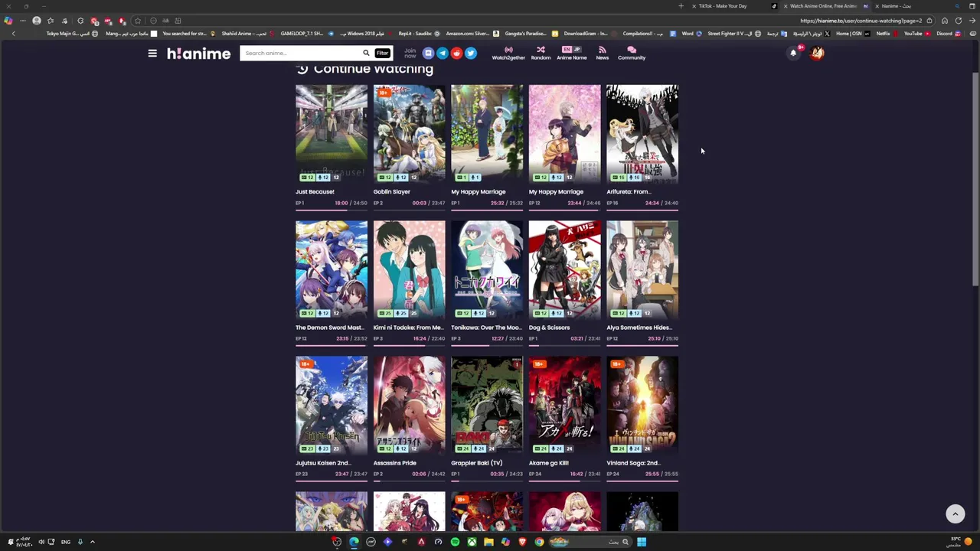Open Assassins Pride title link
This screenshot has width=980, height=551.
click(395, 463)
